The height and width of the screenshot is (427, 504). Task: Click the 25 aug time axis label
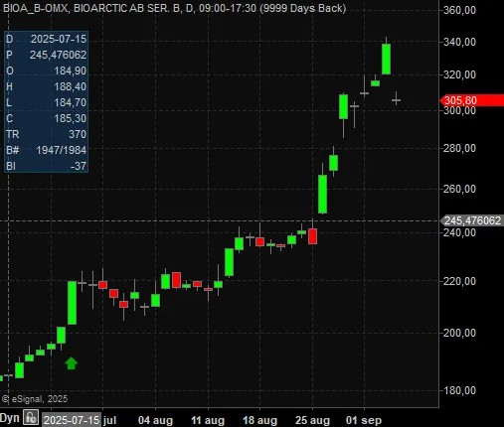pyautogui.click(x=312, y=420)
